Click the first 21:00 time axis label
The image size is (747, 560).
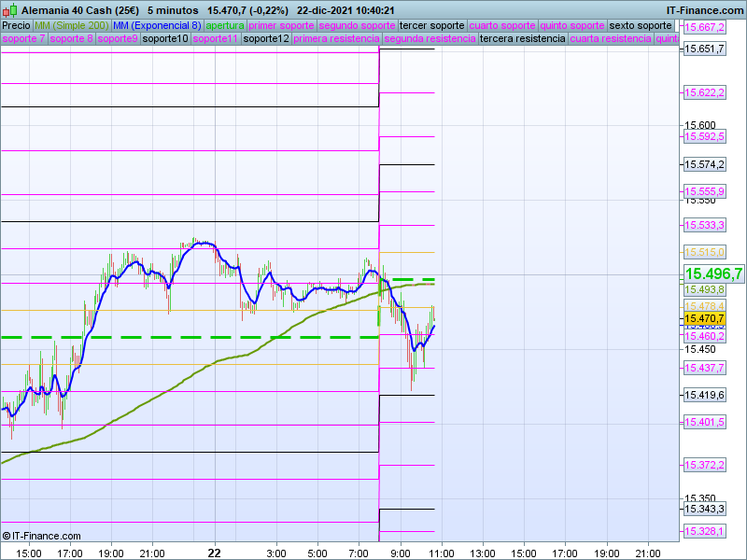(152, 553)
